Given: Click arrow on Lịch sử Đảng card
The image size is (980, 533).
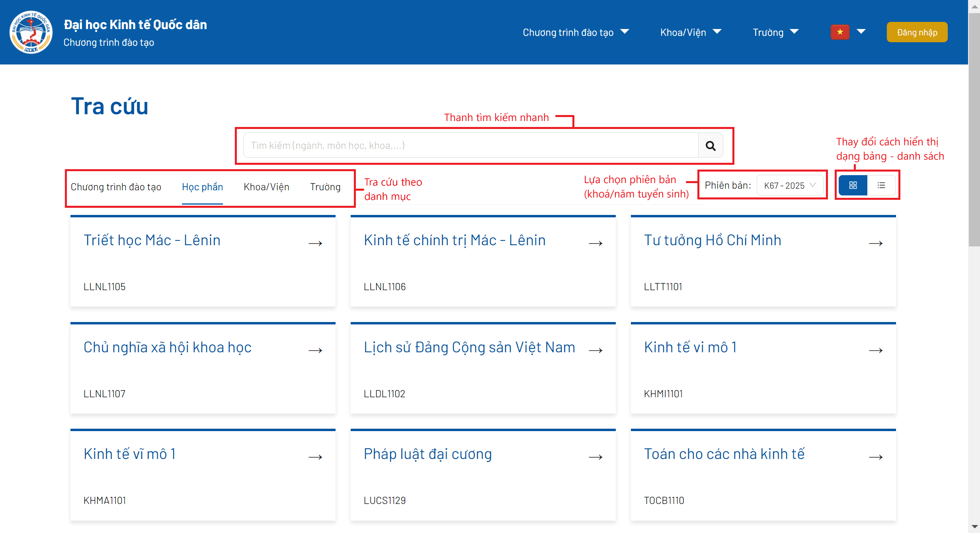Looking at the screenshot, I should coord(595,350).
